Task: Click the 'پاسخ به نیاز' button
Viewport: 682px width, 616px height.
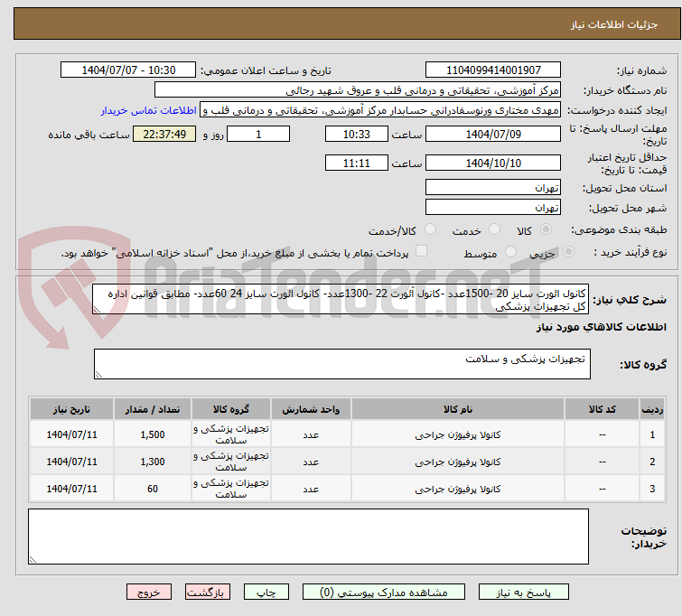Action: click(527, 593)
